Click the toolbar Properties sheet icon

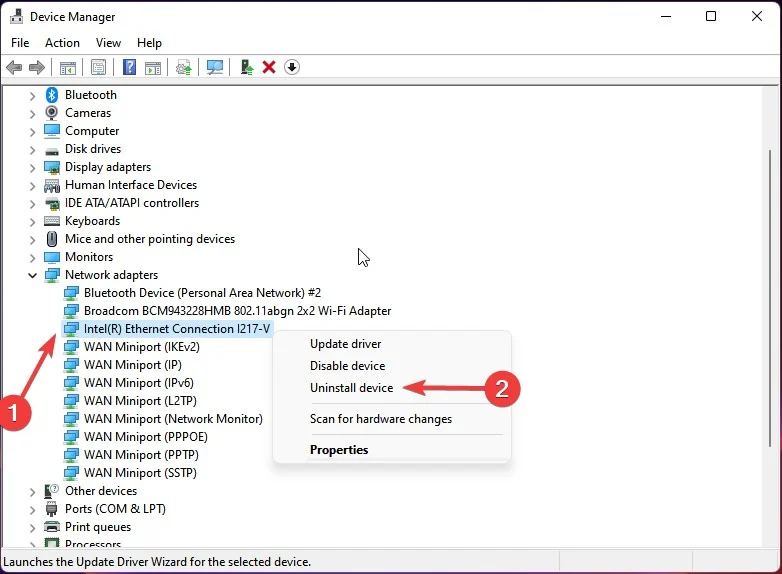coord(98,67)
